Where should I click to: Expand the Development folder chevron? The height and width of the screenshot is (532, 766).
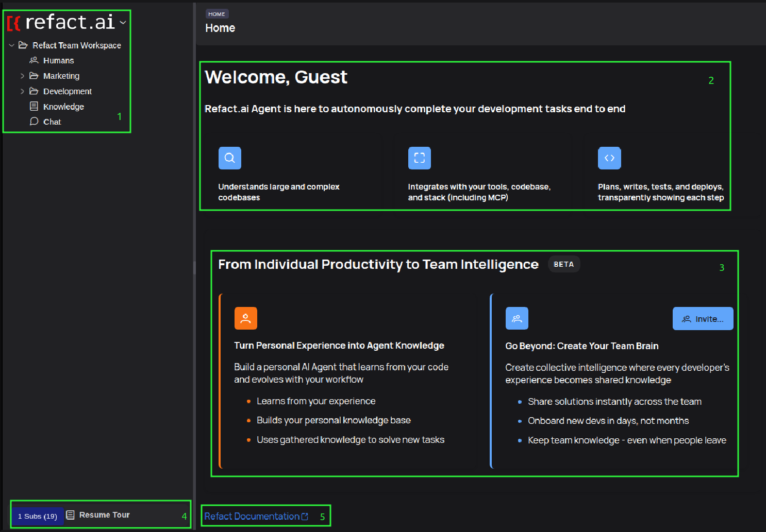pos(22,91)
